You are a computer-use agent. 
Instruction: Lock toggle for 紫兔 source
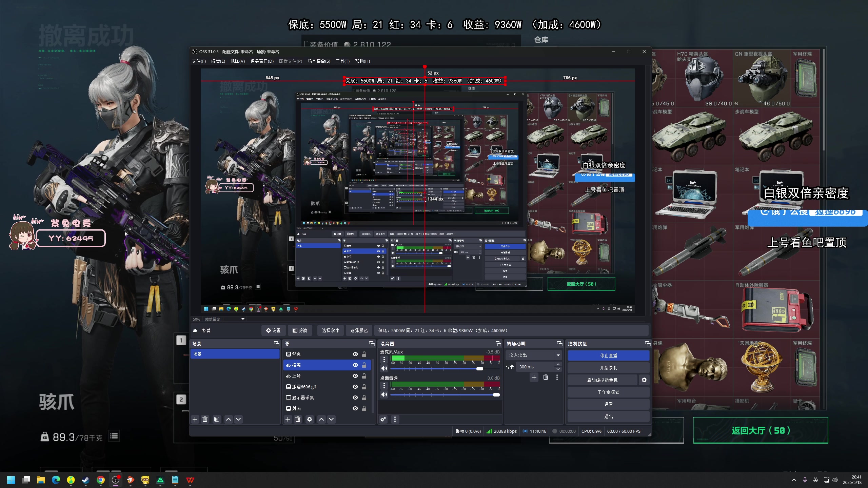coord(364,354)
